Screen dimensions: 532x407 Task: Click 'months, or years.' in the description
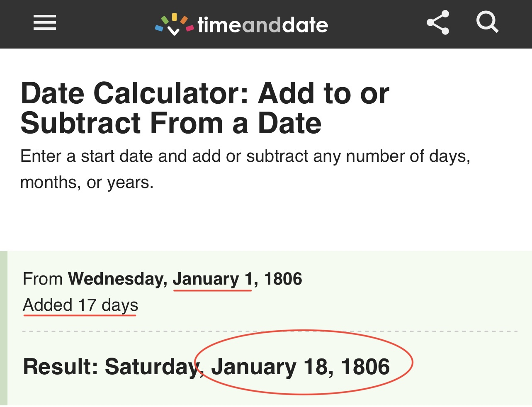[87, 182]
